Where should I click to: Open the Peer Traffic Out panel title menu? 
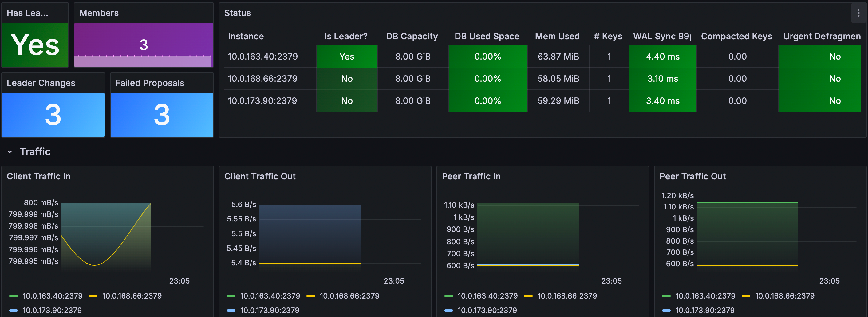tap(692, 176)
